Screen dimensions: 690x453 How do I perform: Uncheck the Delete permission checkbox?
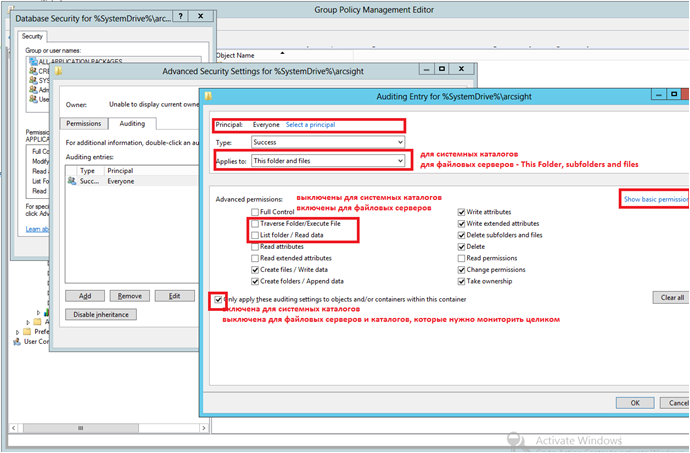(461, 247)
